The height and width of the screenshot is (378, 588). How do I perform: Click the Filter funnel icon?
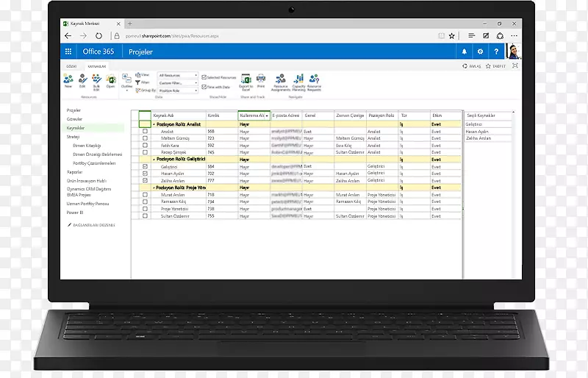pos(137,82)
